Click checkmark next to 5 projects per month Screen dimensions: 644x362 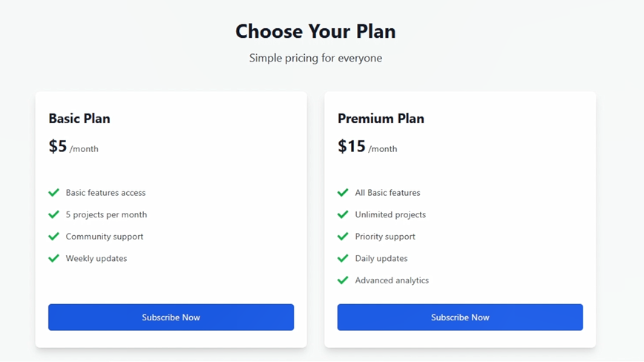pos(53,214)
